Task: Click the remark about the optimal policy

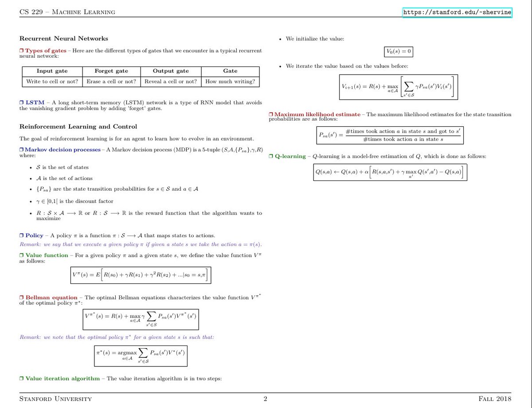Action: coord(117,337)
